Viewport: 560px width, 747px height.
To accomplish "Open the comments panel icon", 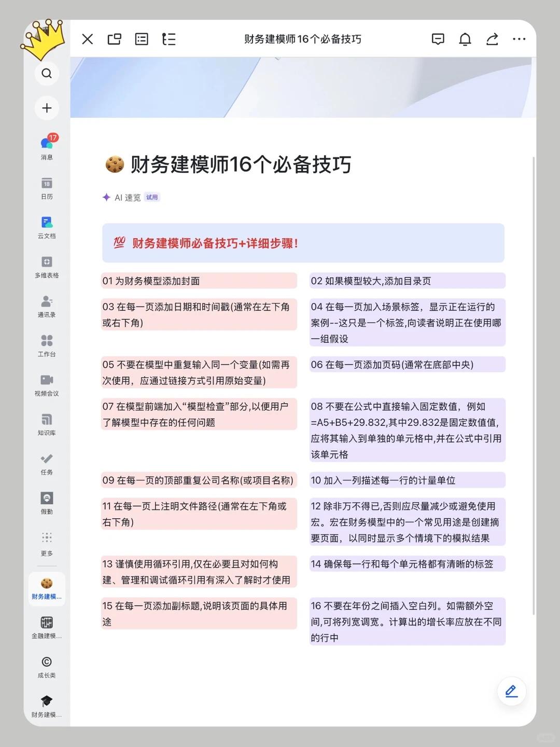I will [438, 39].
